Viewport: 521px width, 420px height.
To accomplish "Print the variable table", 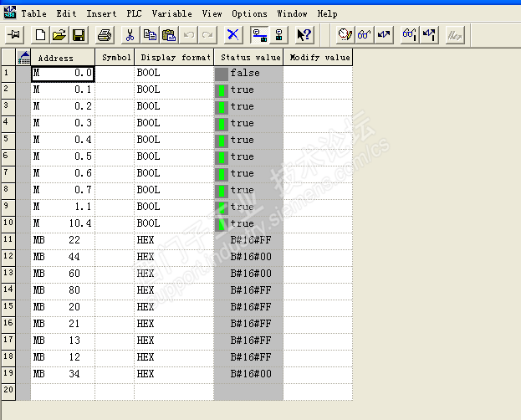I will click(x=105, y=34).
